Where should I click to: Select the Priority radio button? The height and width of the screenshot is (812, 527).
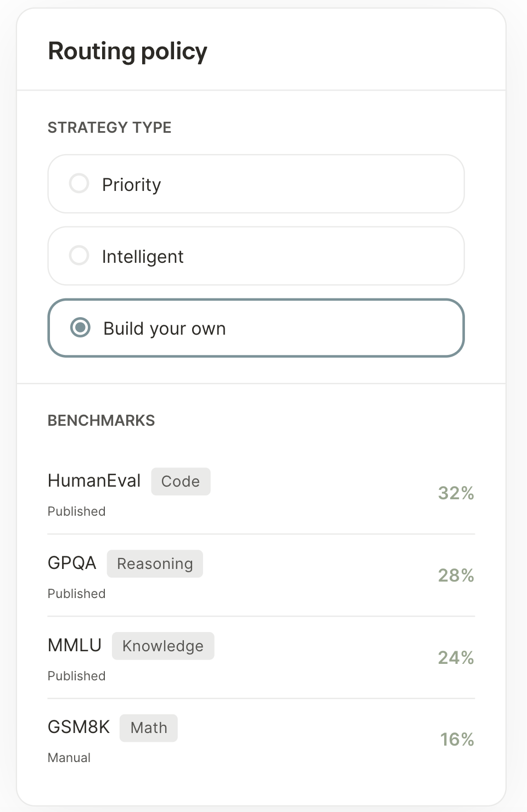click(x=79, y=183)
